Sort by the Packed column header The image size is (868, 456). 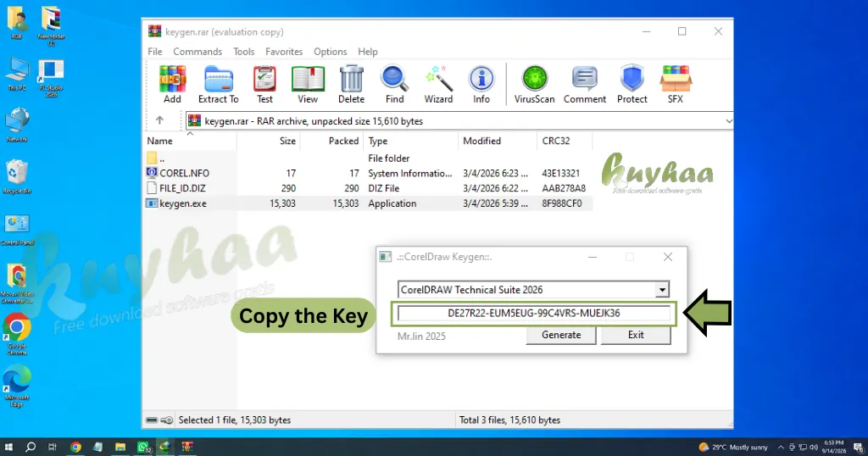[331, 141]
